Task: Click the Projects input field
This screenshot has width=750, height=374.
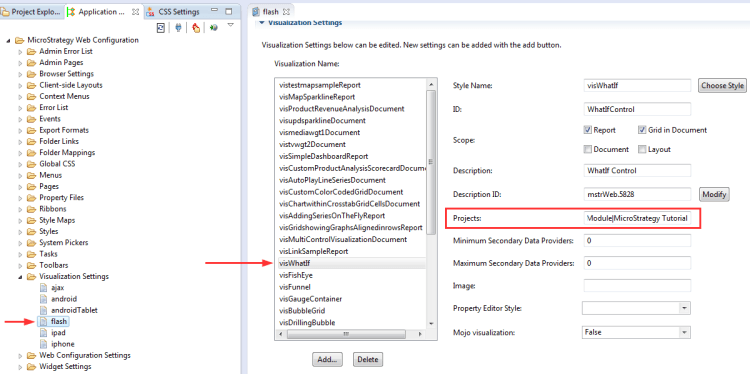Action: click(637, 218)
